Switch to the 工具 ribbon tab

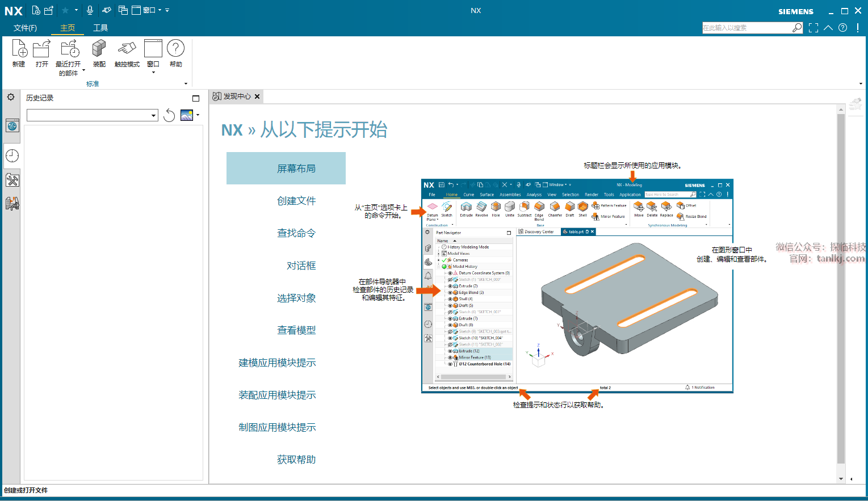tap(100, 28)
